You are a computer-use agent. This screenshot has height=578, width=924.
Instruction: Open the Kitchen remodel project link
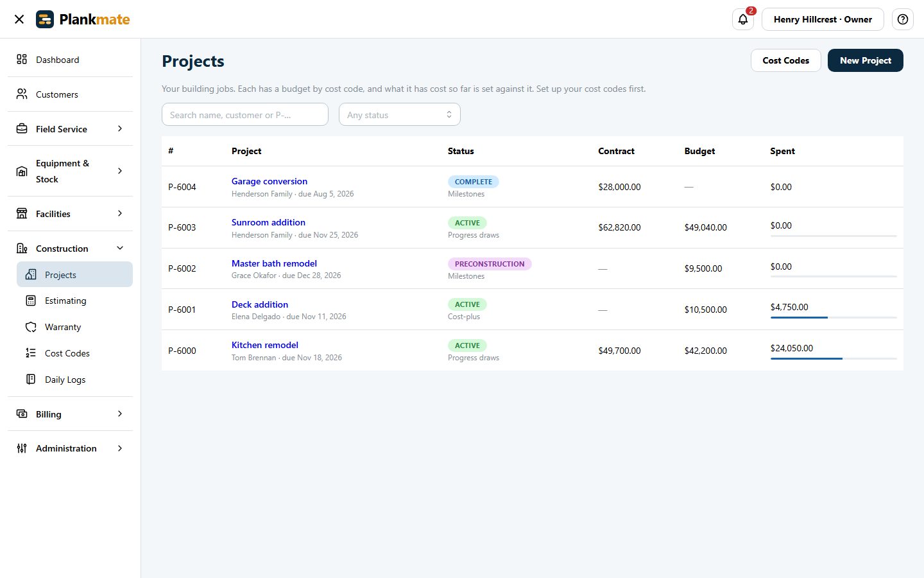(265, 345)
